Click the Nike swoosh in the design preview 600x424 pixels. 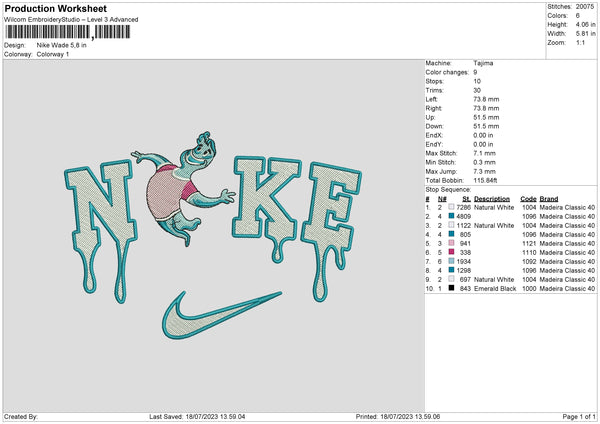(x=222, y=315)
